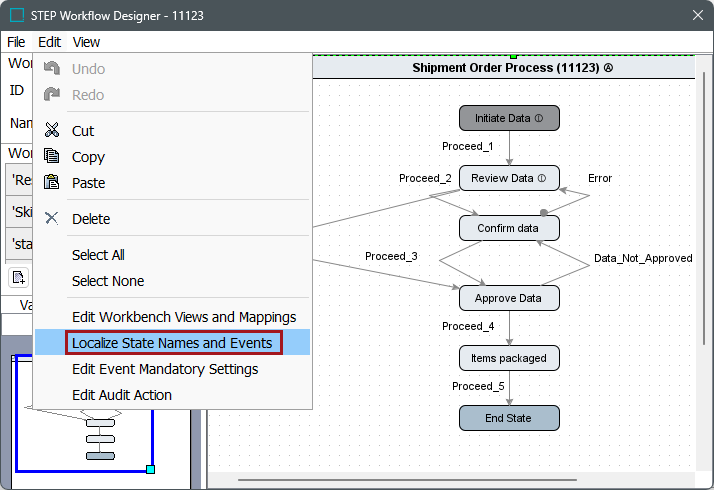
Task: Choose Edit Event Mandatory Settings
Action: click(x=165, y=369)
